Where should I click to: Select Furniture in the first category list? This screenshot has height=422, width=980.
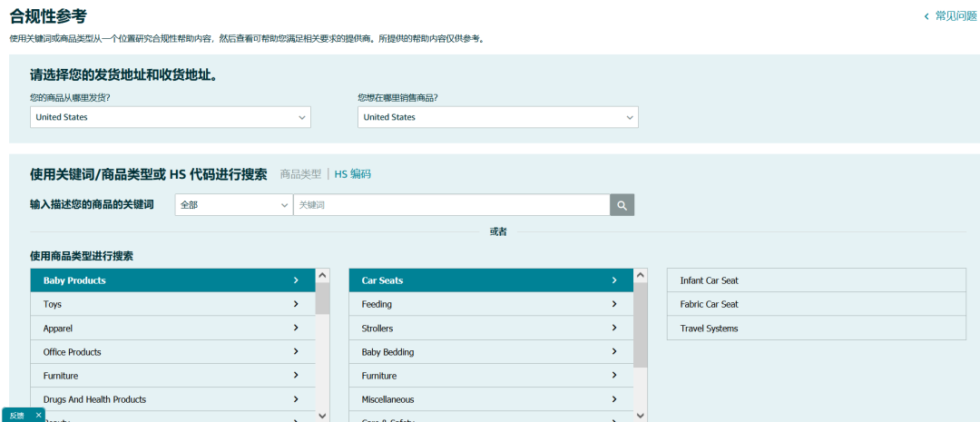coord(172,376)
